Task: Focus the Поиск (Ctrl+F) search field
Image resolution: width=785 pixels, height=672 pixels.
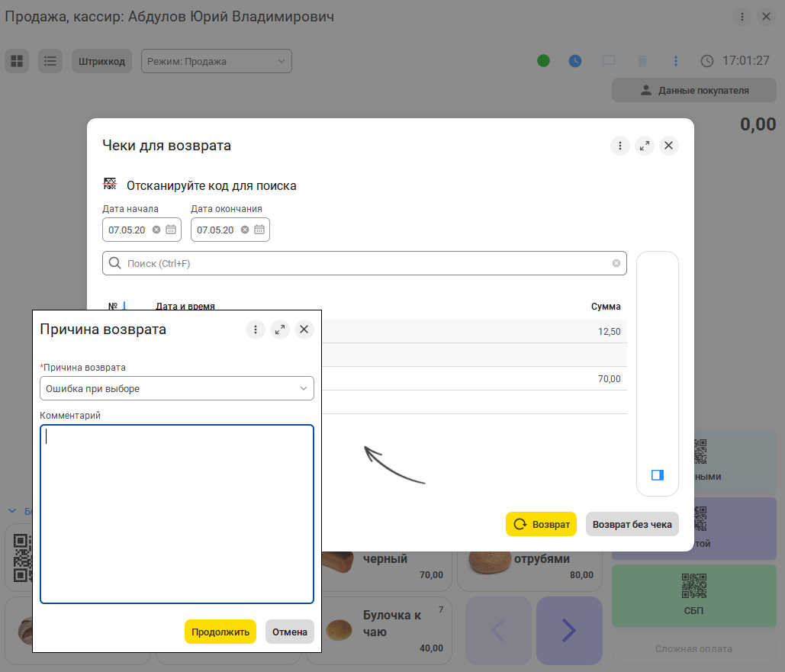Action: coord(365,263)
